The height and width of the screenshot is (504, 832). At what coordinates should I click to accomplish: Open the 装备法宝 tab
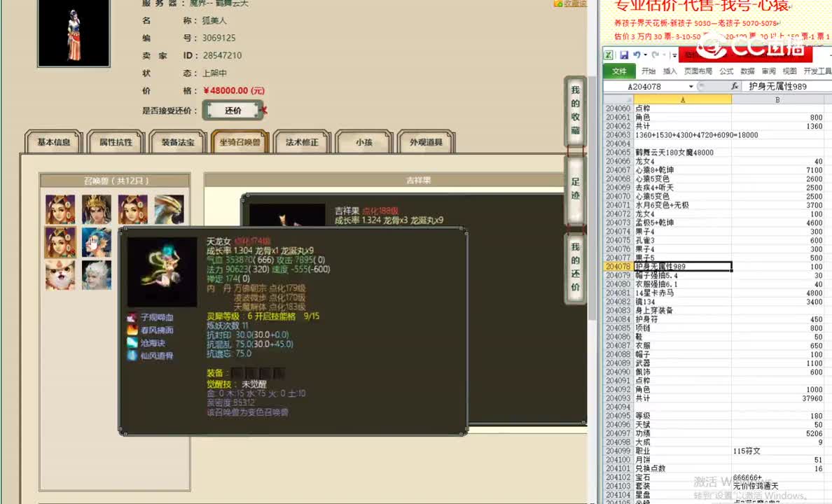pyautogui.click(x=178, y=142)
